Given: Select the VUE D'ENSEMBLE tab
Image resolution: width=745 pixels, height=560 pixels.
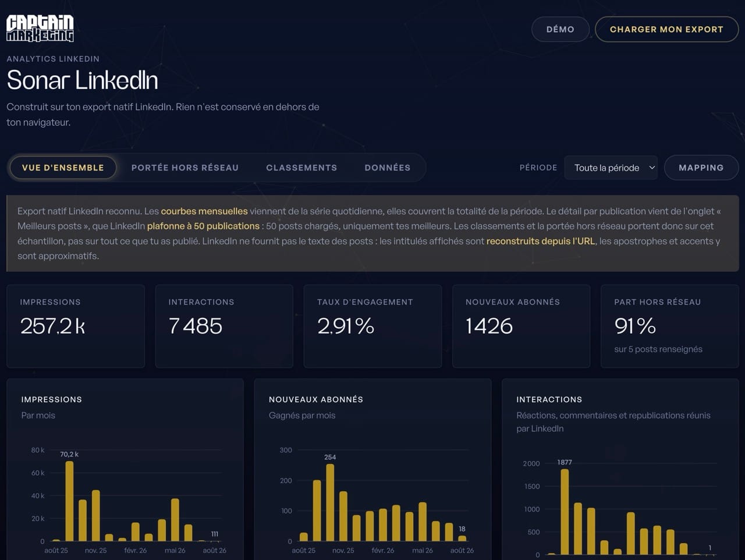Looking at the screenshot, I should 63,168.
